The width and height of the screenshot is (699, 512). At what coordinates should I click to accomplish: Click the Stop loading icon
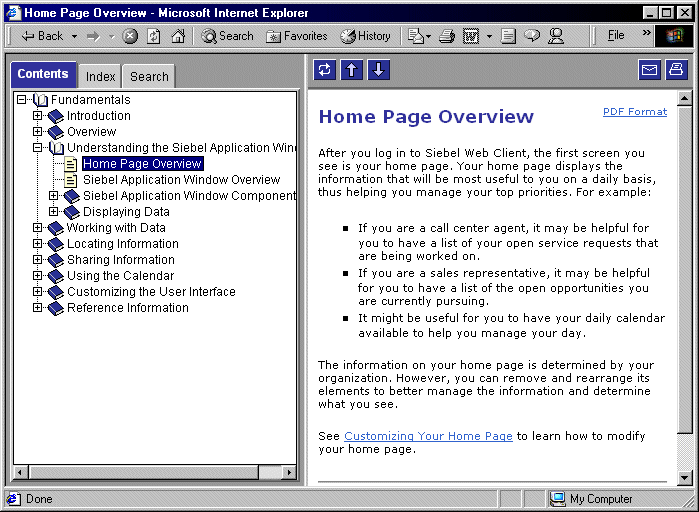point(130,36)
